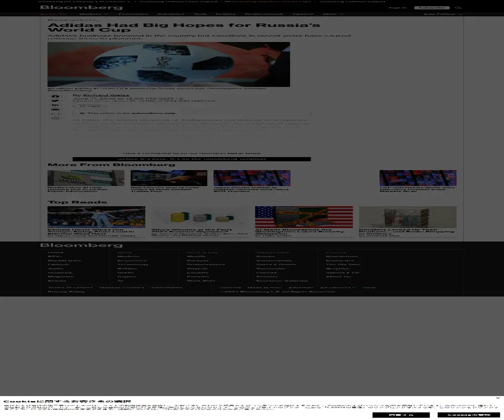Screen dimensions: 504x420
Task: Open Economic Calendar footer link
Action: [282, 281]
